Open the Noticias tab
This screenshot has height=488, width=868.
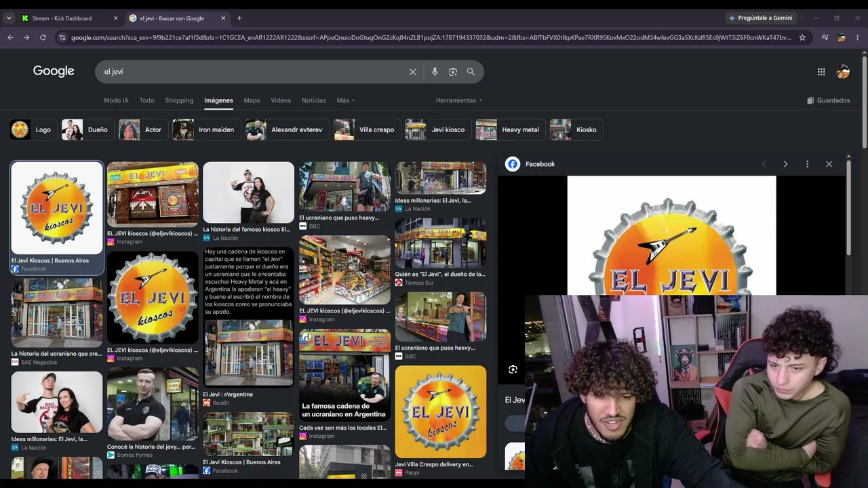[313, 100]
